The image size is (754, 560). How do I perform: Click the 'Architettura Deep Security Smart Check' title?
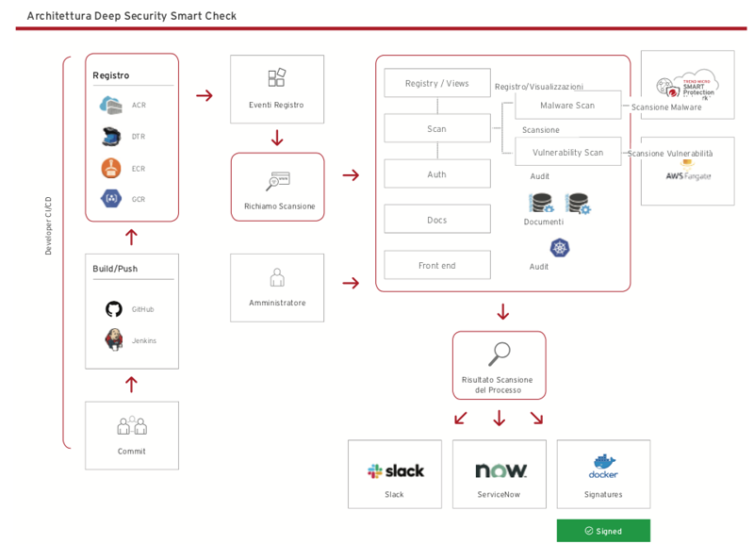(132, 16)
